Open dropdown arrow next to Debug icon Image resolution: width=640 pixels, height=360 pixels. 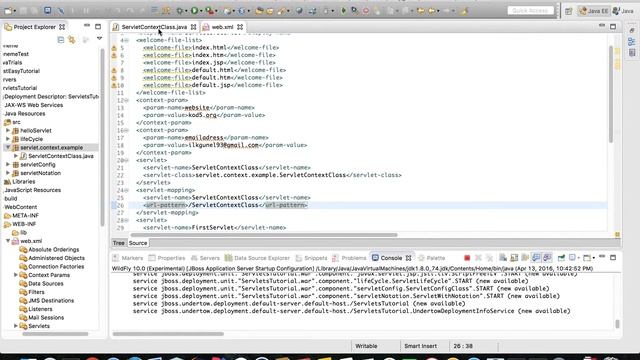(x=186, y=11)
